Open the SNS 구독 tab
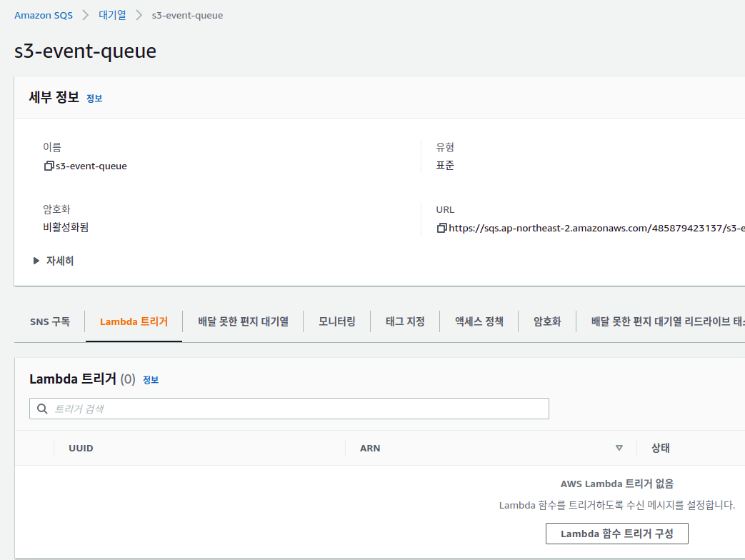The height and width of the screenshot is (560, 745). (x=50, y=321)
